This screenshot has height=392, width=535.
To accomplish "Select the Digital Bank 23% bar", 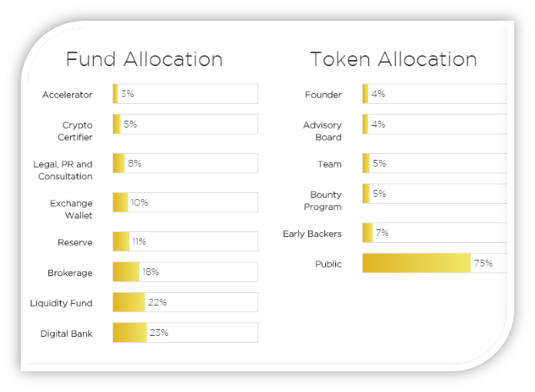I will 185,333.
